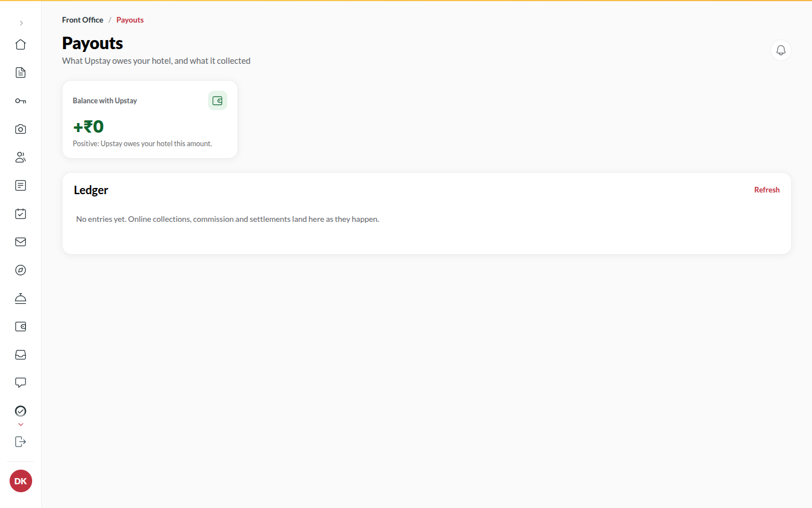Refresh the Ledger entries
Screen dimensions: 812x508
(x=767, y=190)
